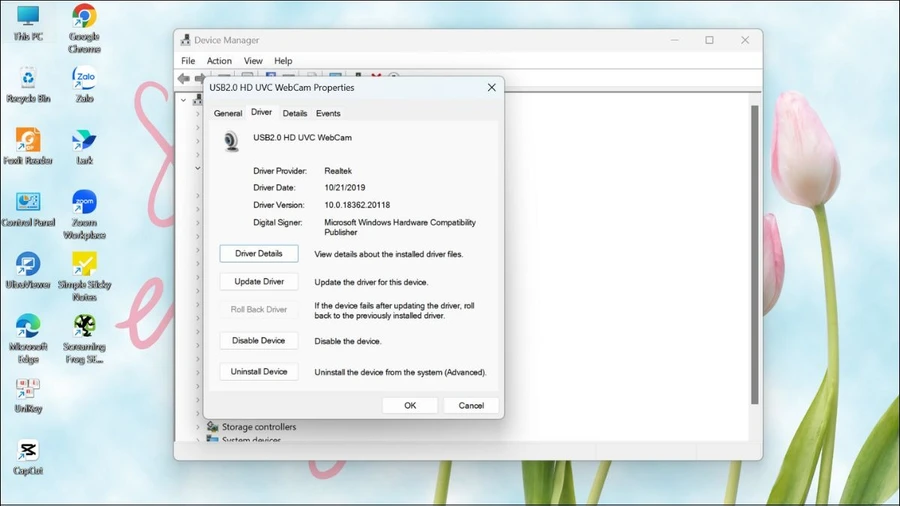900x506 pixels.
Task: Open Microsoft Edge shortcut
Action: [x=28, y=338]
